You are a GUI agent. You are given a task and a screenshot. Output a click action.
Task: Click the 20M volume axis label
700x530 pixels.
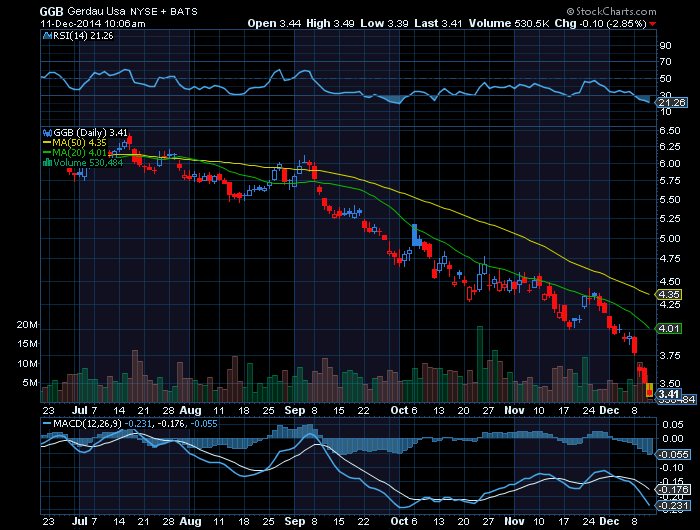27,325
